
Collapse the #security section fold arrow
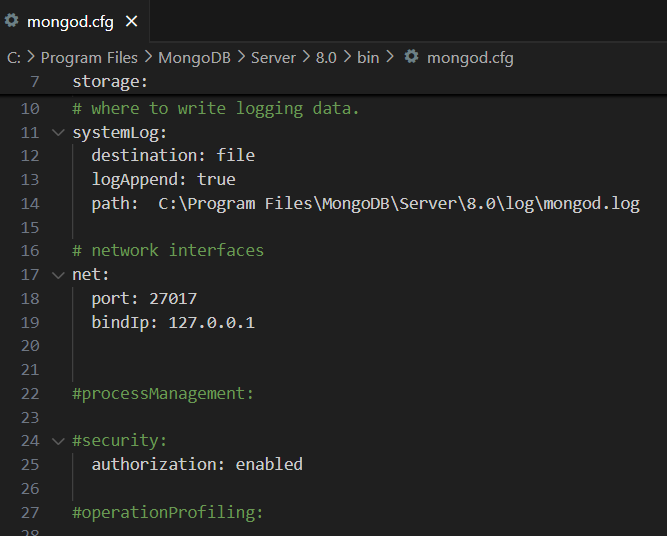pos(58,441)
